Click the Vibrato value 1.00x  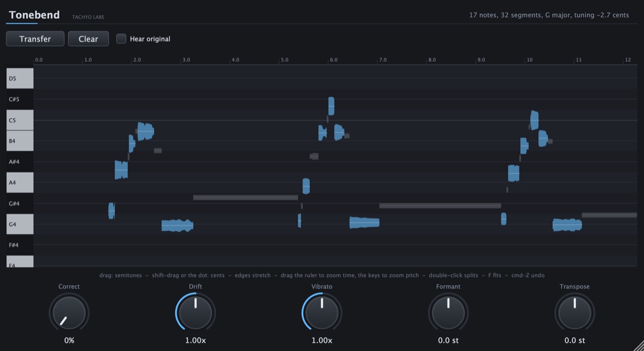(322, 340)
